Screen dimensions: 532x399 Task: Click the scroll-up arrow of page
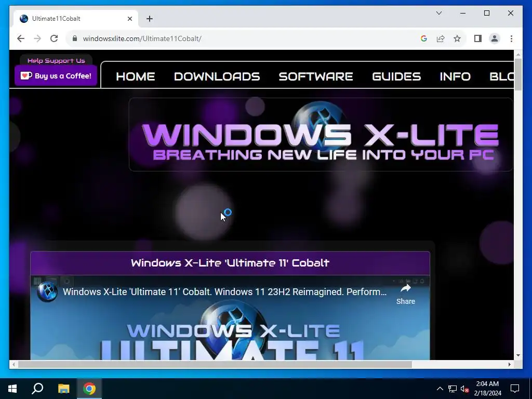518,54
